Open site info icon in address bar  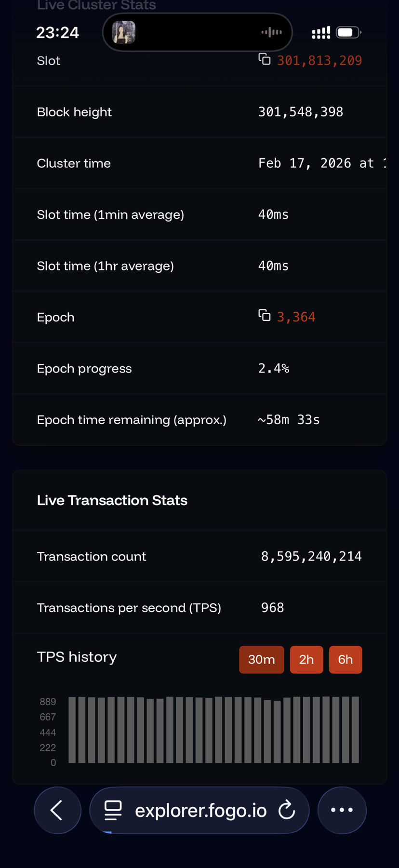coord(113,810)
